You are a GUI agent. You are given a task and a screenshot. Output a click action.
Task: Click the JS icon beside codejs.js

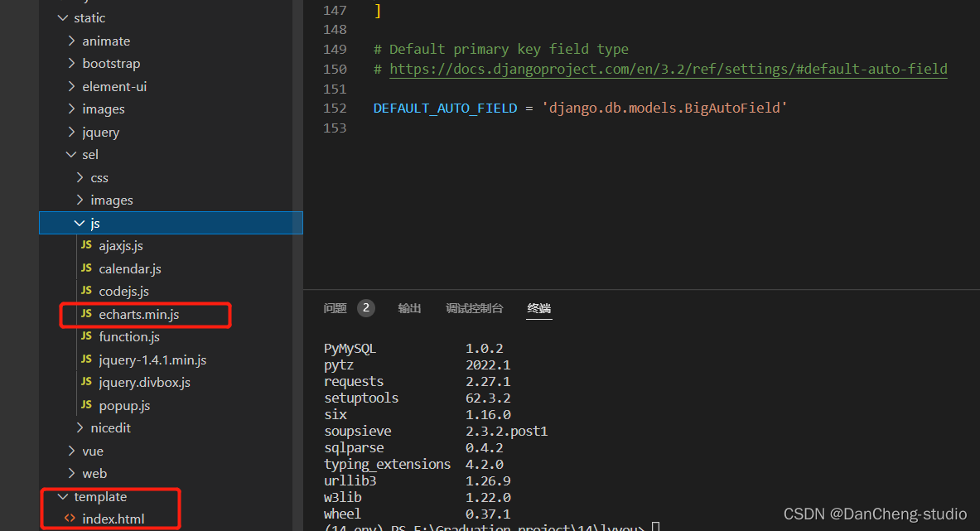[86, 292]
